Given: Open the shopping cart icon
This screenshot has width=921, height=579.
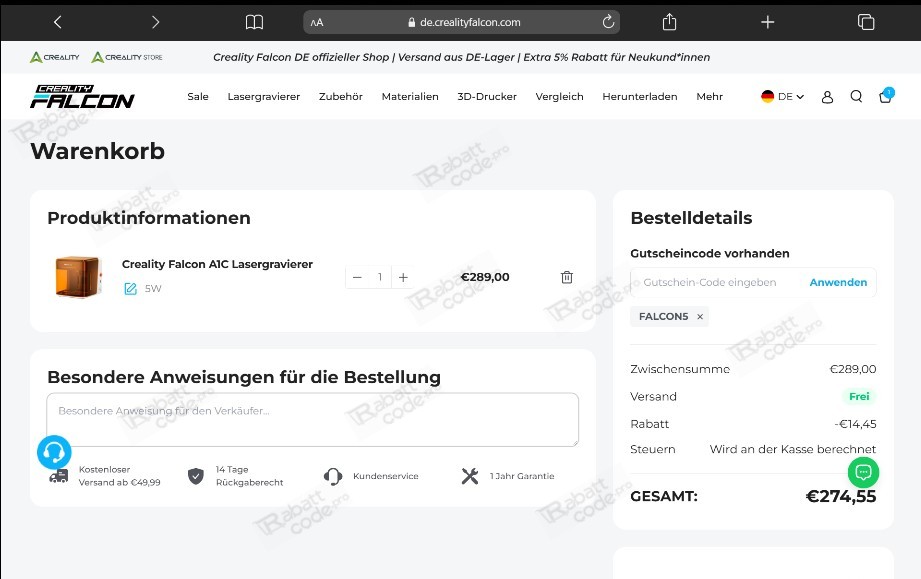Looking at the screenshot, I should [885, 96].
